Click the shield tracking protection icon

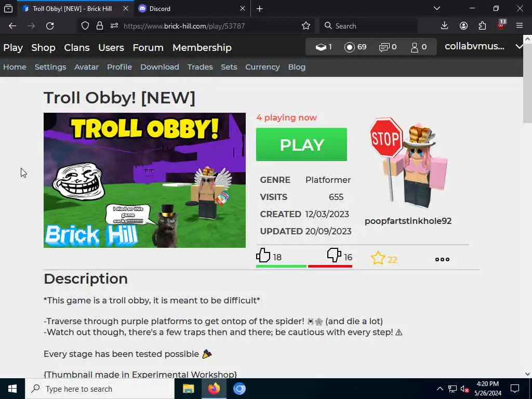[85, 26]
